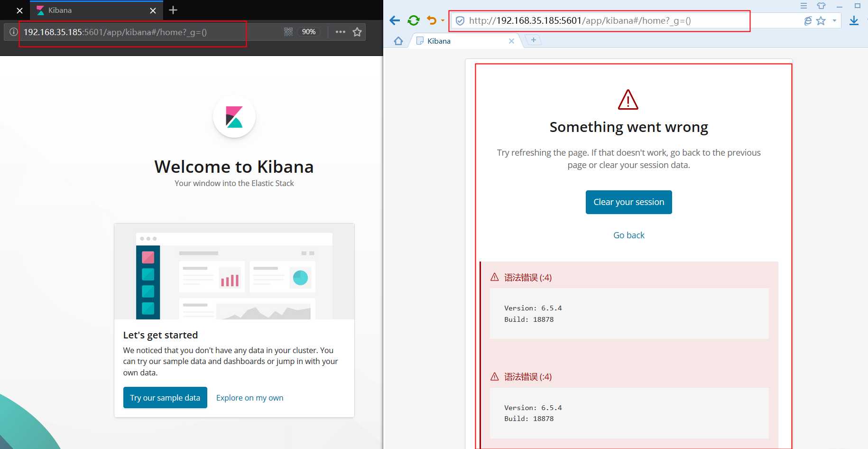The height and width of the screenshot is (449, 868).
Task: Close the Kibana tab in the right browser
Action: point(511,41)
